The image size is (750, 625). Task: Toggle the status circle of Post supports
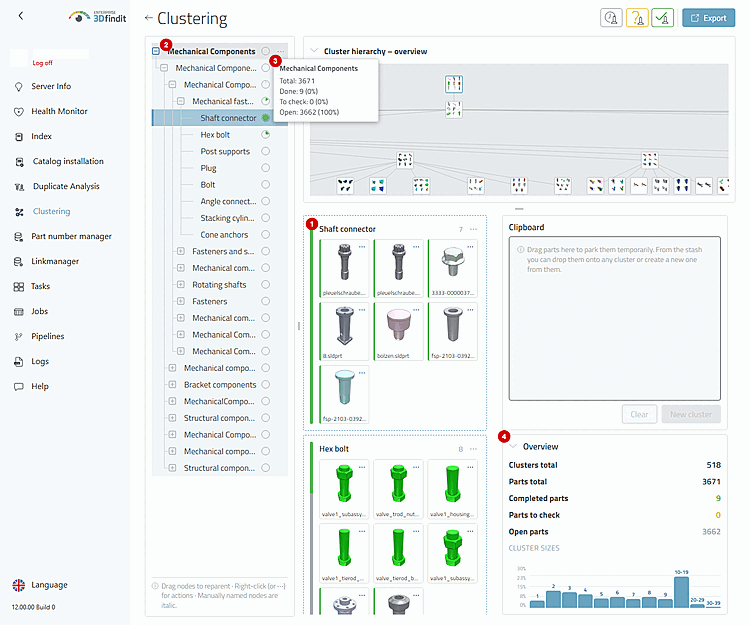coord(265,151)
